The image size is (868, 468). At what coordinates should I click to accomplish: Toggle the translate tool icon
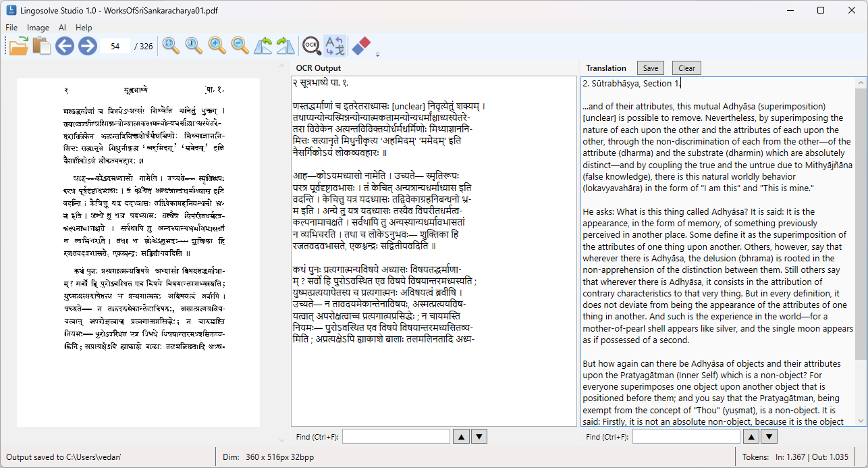(x=335, y=46)
